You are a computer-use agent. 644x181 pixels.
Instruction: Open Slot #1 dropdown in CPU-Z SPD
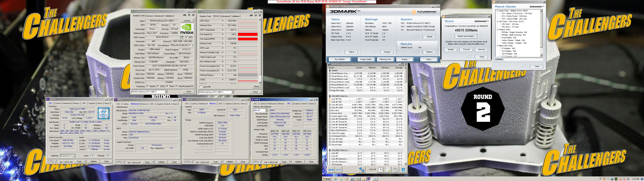tap(266, 110)
